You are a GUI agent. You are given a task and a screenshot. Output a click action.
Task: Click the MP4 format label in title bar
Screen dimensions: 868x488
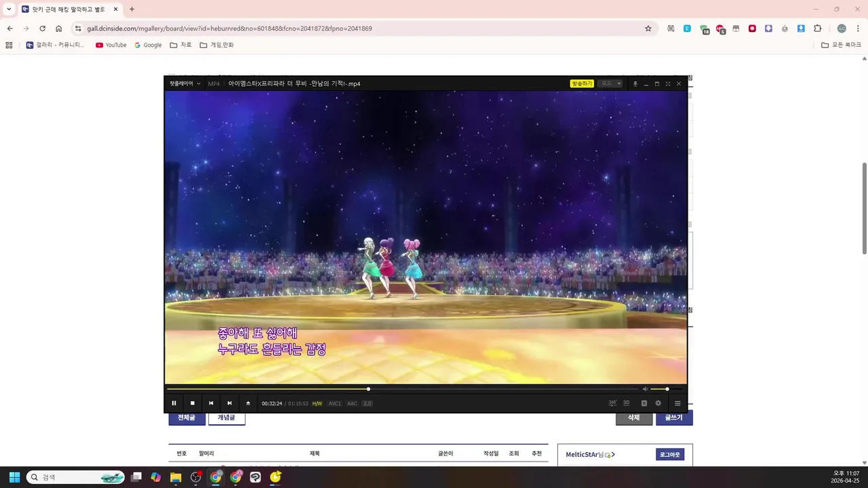(214, 83)
